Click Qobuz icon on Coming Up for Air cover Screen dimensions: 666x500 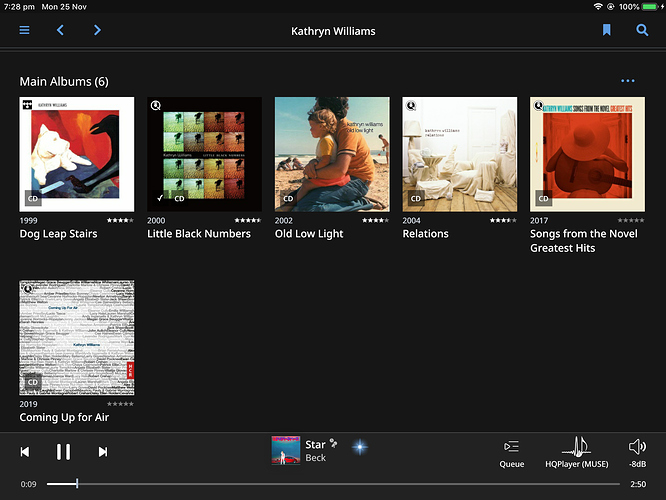(28, 289)
